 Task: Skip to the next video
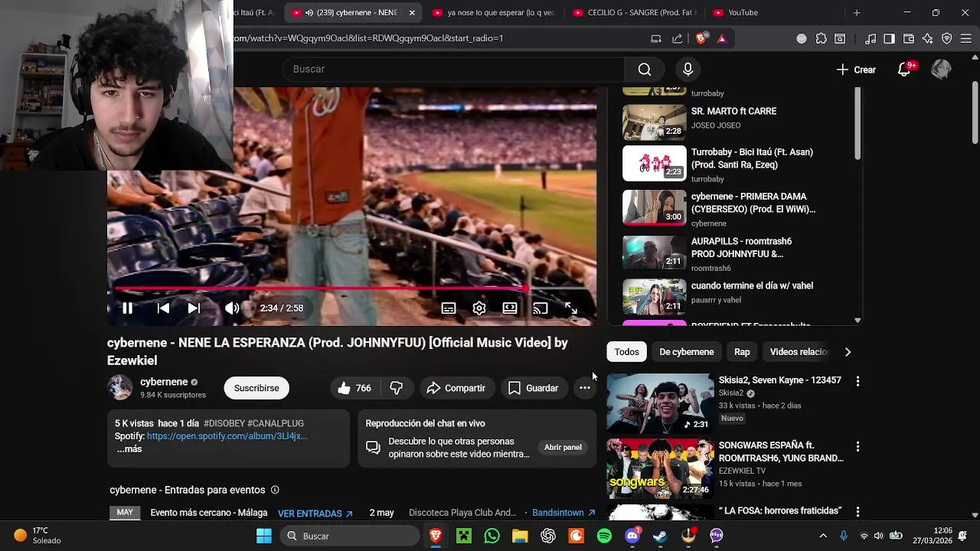point(194,308)
